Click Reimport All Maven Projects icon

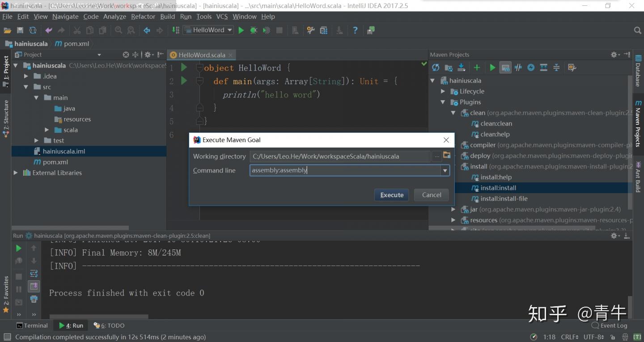pyautogui.click(x=436, y=68)
